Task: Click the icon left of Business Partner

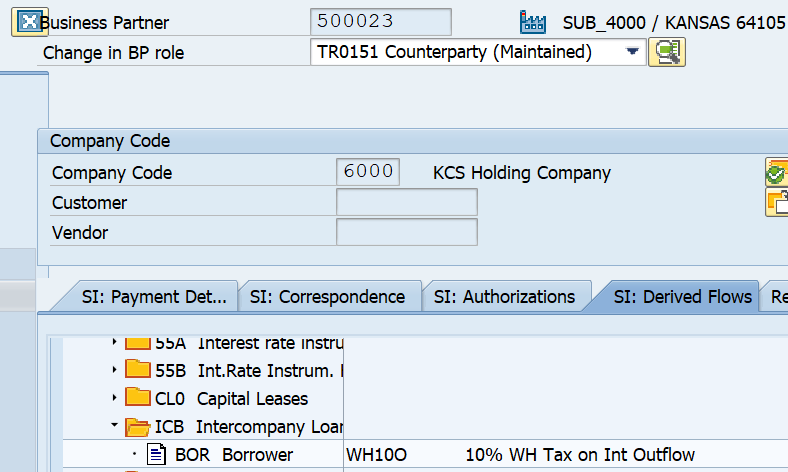Action: pyautogui.click(x=28, y=21)
